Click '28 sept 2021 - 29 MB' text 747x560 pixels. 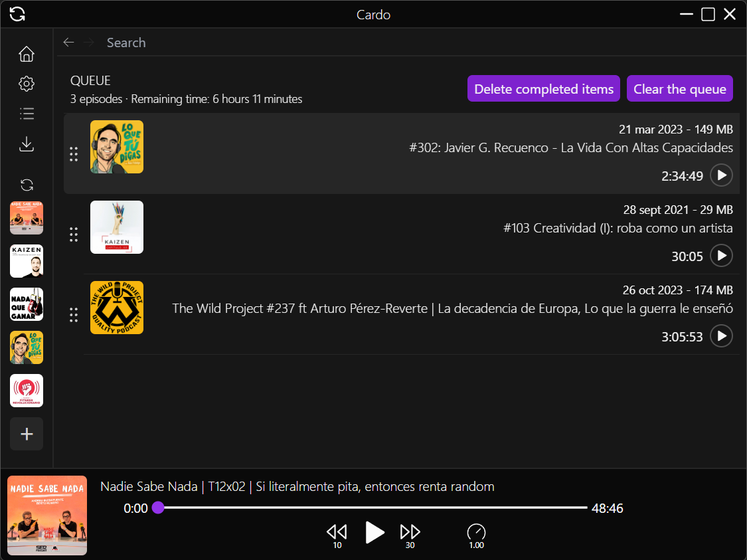[x=678, y=210]
